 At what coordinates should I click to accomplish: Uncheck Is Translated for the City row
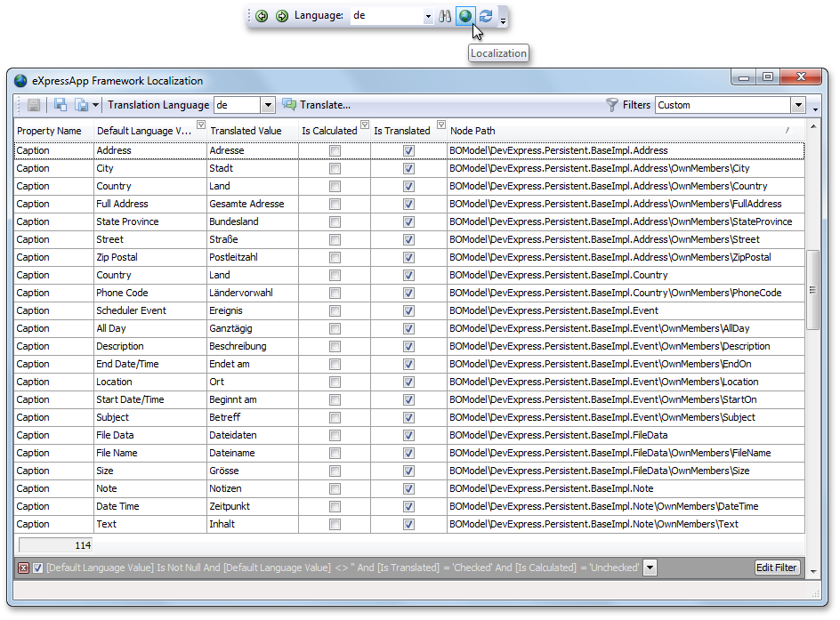[408, 169]
